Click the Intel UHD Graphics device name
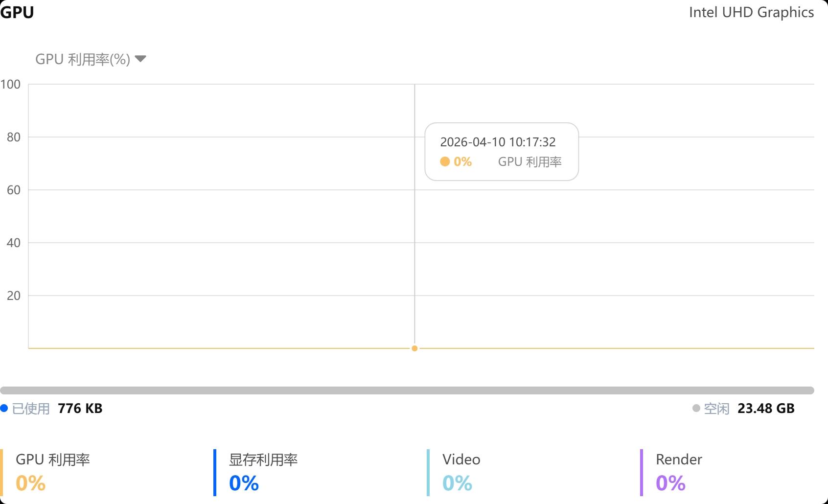 (751, 12)
